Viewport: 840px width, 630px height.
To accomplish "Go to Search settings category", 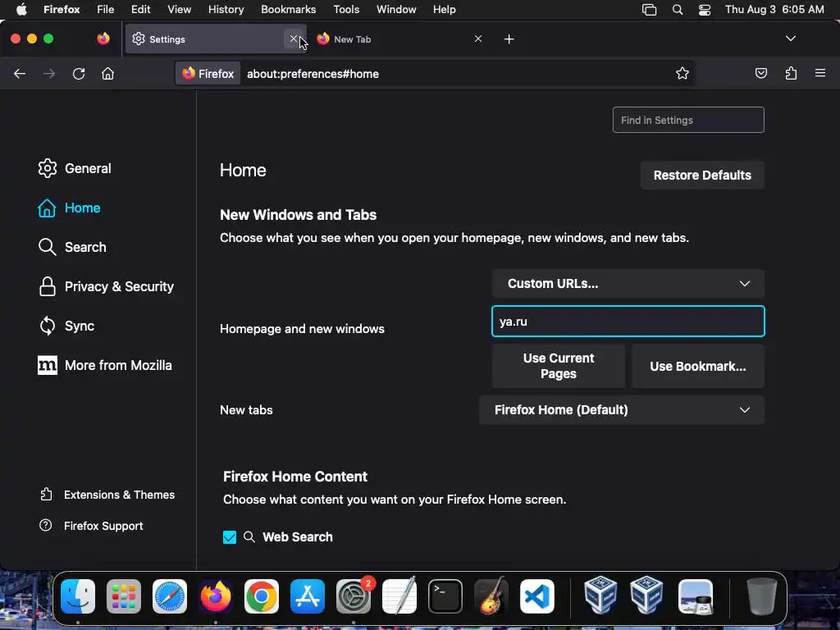I will coord(72,247).
